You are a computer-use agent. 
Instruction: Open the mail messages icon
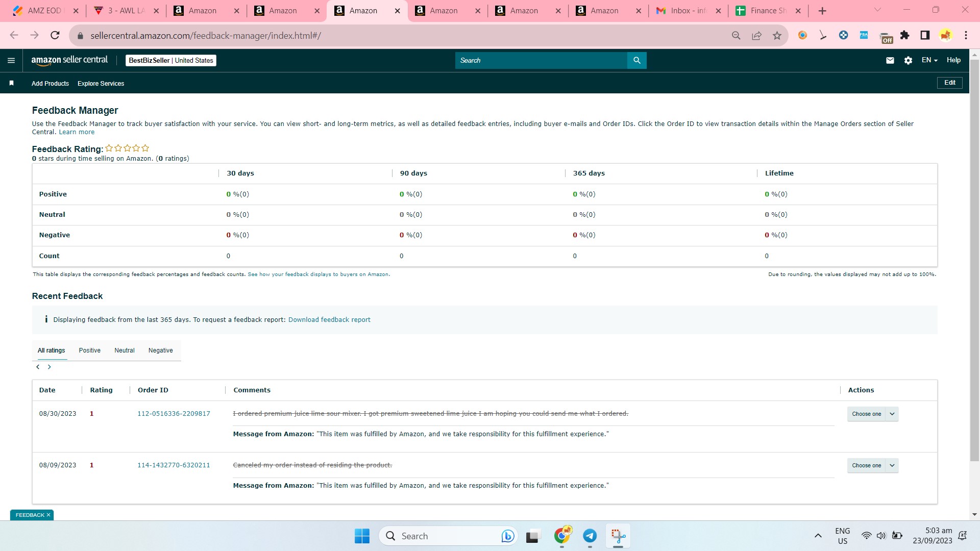[890, 60]
